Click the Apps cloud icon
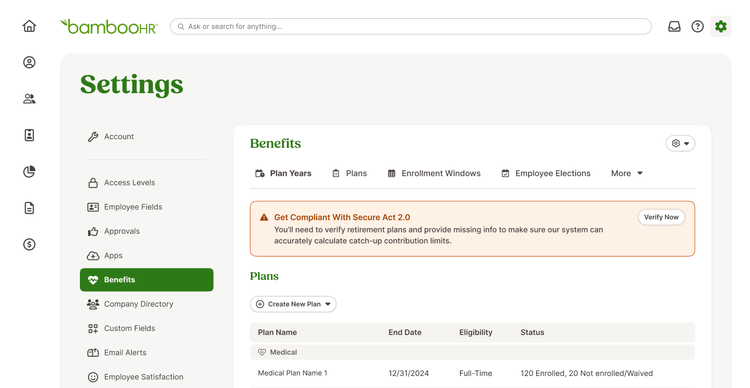The height and width of the screenshot is (388, 750). [93, 256]
